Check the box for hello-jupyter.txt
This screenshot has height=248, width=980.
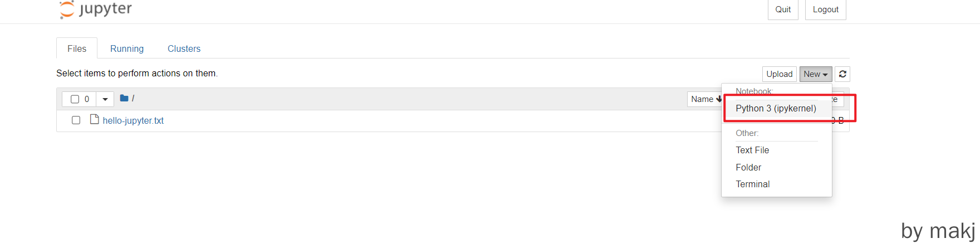point(76,120)
